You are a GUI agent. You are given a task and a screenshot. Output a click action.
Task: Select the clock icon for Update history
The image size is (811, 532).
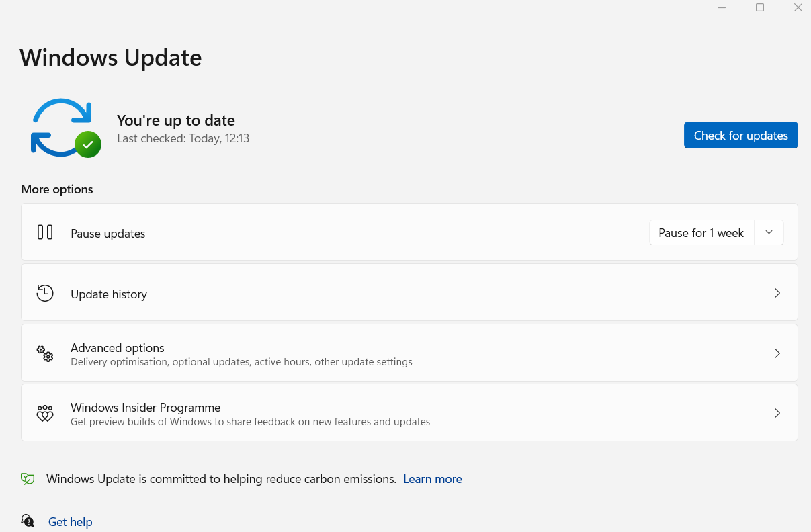[44, 293]
